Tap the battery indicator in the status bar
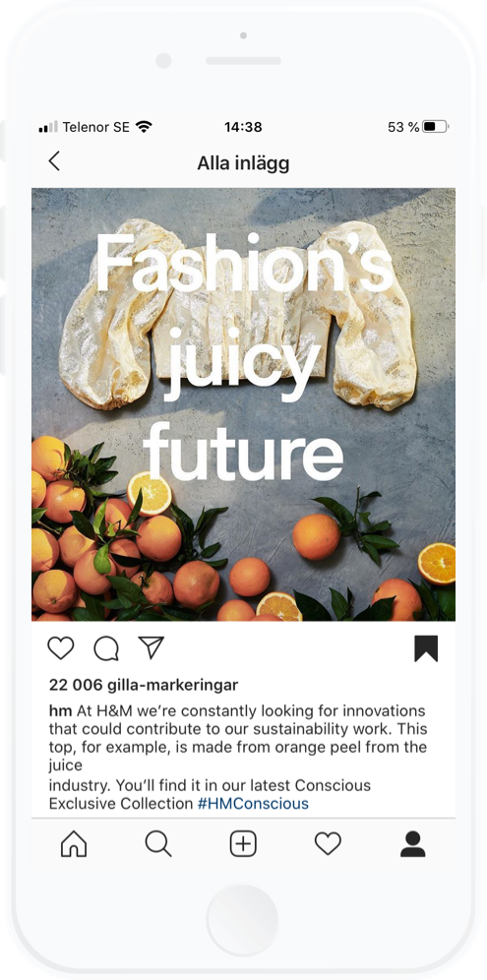This screenshot has height=980, width=487. click(x=435, y=127)
